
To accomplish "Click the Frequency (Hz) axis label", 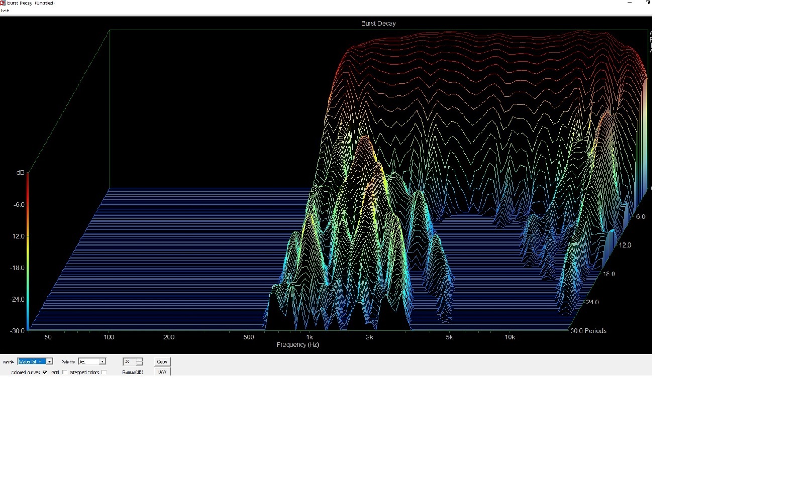I will [297, 345].
